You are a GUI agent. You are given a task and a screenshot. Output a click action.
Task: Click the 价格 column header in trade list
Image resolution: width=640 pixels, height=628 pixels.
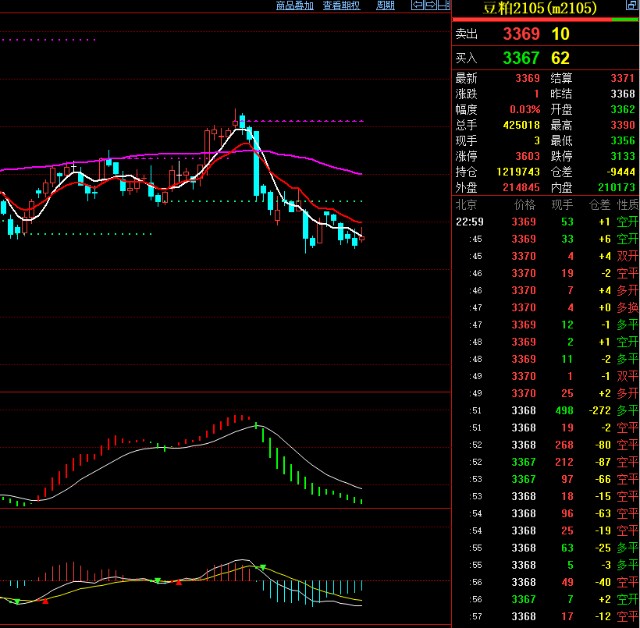525,204
